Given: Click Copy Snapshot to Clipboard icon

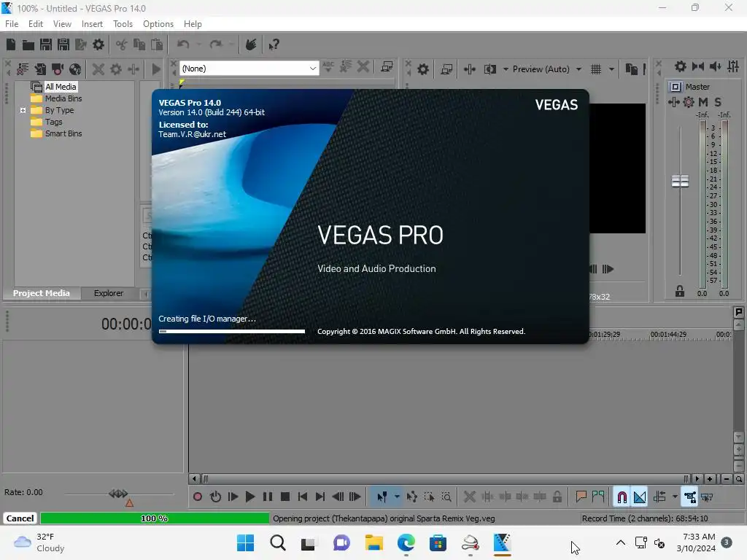Looking at the screenshot, I should (632, 69).
